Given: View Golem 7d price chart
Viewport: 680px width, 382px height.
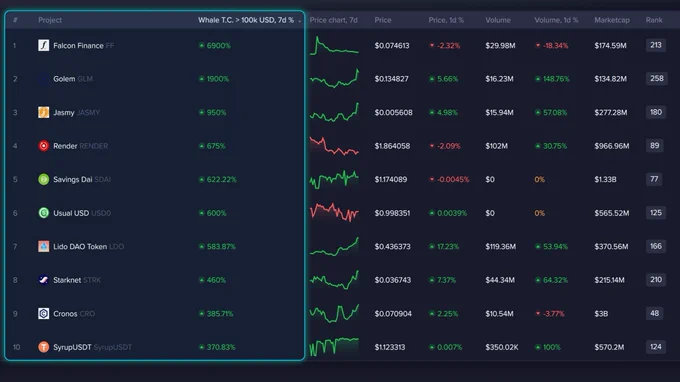Looking at the screenshot, I should pyautogui.click(x=334, y=79).
